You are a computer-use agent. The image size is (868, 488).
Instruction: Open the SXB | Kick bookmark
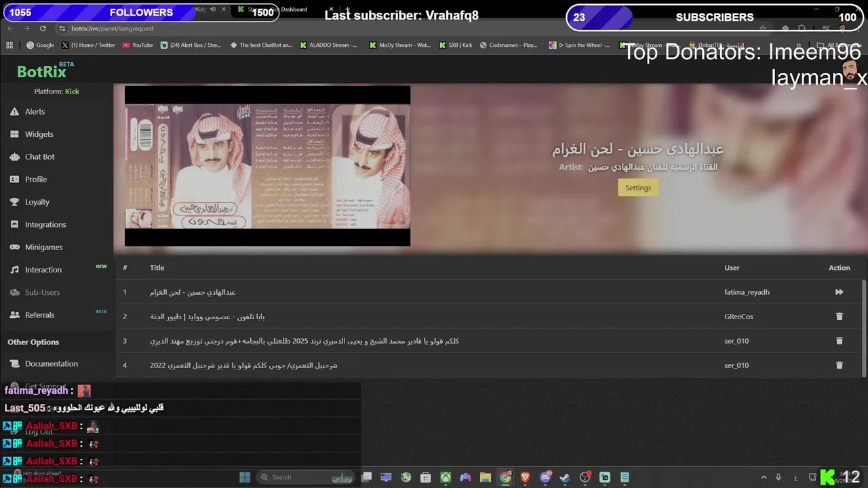tap(456, 45)
